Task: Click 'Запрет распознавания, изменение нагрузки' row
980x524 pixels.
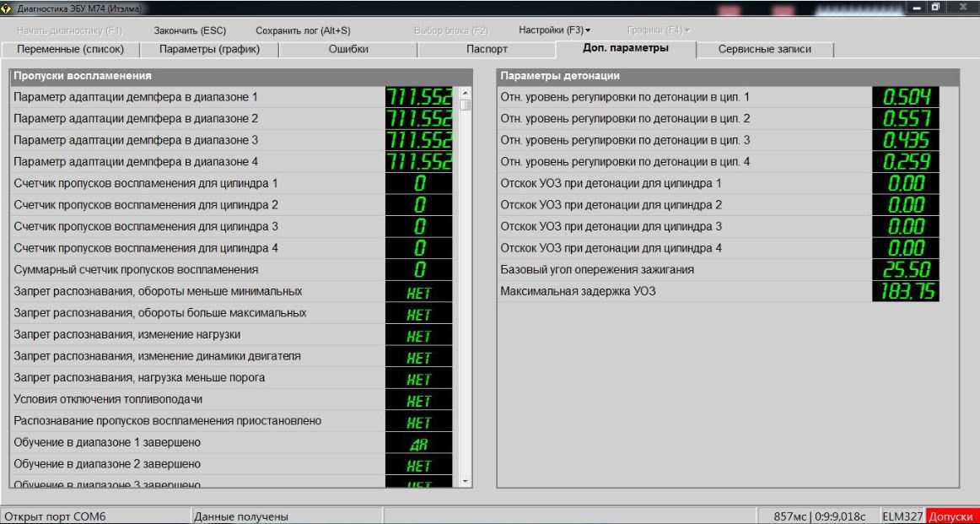Action: click(233, 334)
